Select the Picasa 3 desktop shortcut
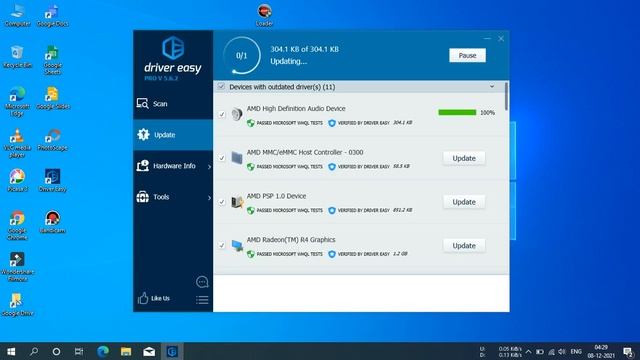640x360 pixels. [17, 180]
